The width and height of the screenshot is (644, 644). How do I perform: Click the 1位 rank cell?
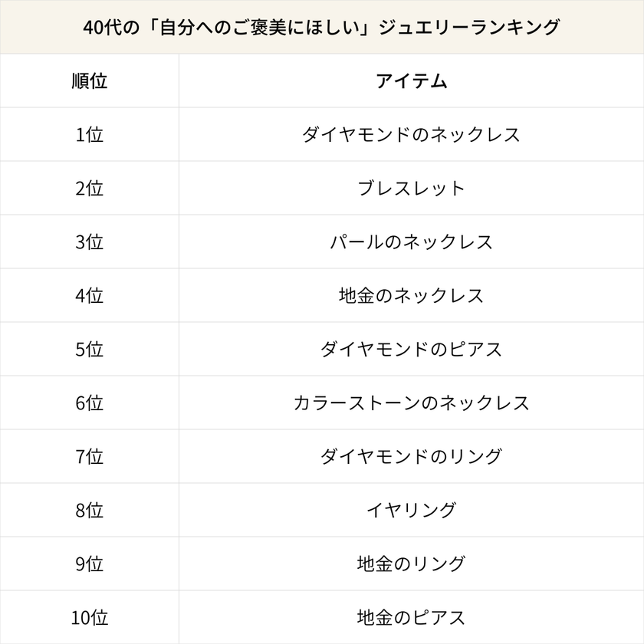tap(89, 135)
